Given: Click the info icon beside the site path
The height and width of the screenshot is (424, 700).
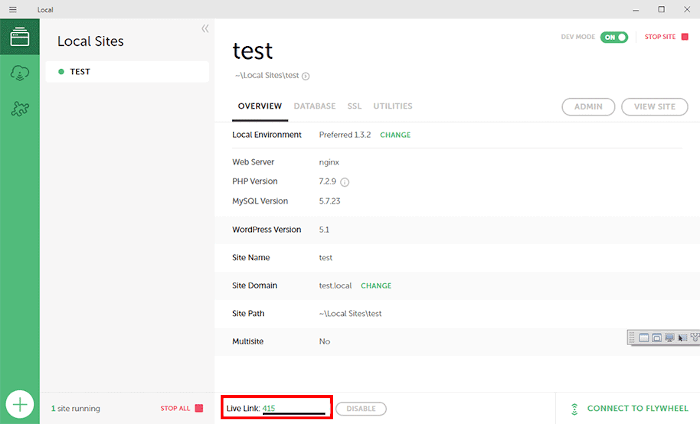Looking at the screenshot, I should [306, 76].
